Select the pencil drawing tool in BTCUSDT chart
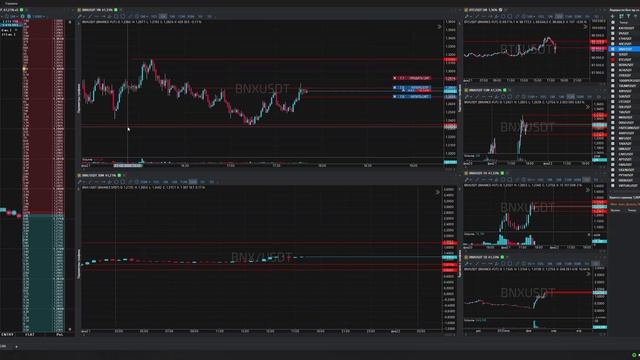The height and width of the screenshot is (360, 640). [x=467, y=16]
